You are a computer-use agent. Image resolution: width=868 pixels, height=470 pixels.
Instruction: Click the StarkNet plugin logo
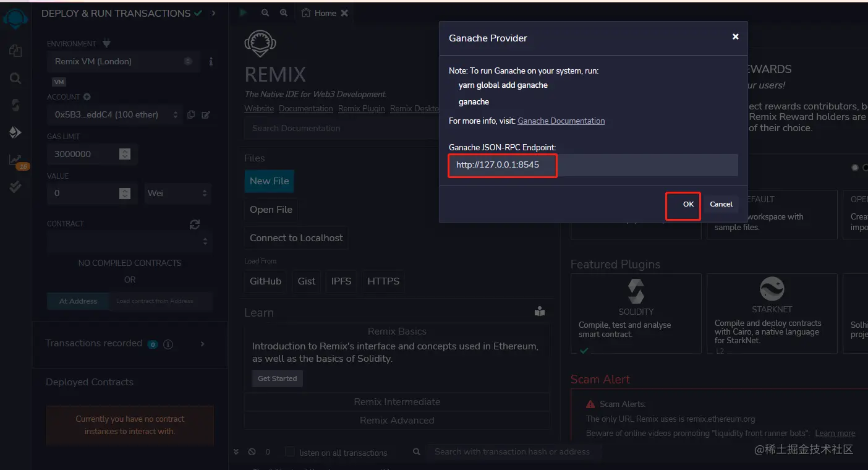(x=772, y=289)
